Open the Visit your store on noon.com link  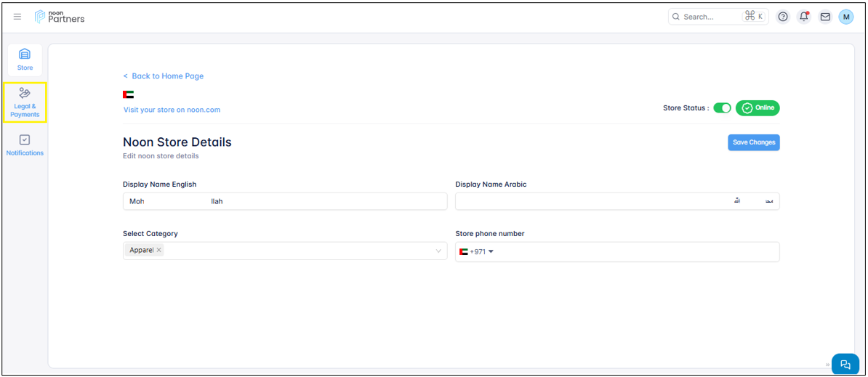point(172,110)
